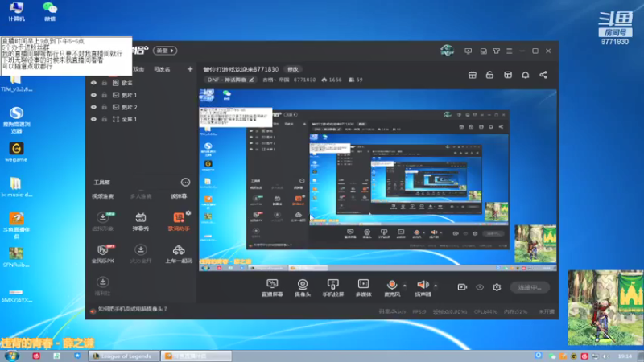Open notifications bell icon
Viewport: 644px width, 362px height.
pyautogui.click(x=526, y=75)
